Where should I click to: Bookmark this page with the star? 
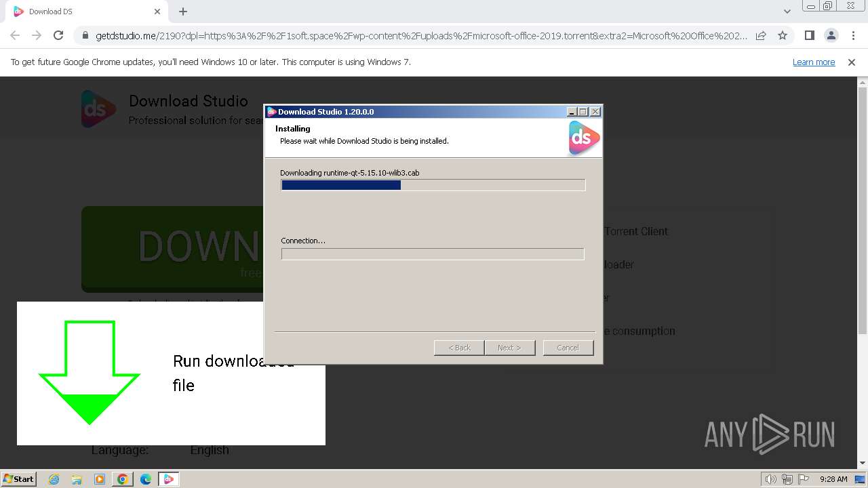[783, 35]
